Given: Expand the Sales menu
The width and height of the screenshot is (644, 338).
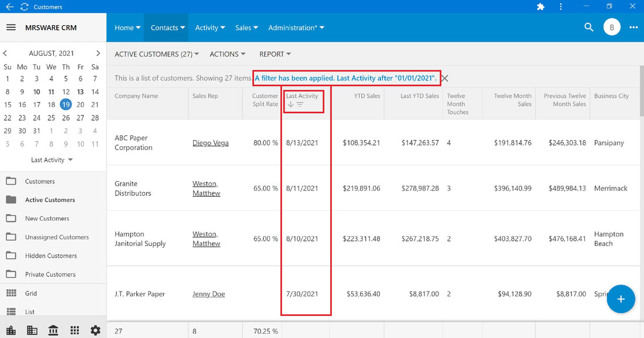Looking at the screenshot, I should (246, 28).
